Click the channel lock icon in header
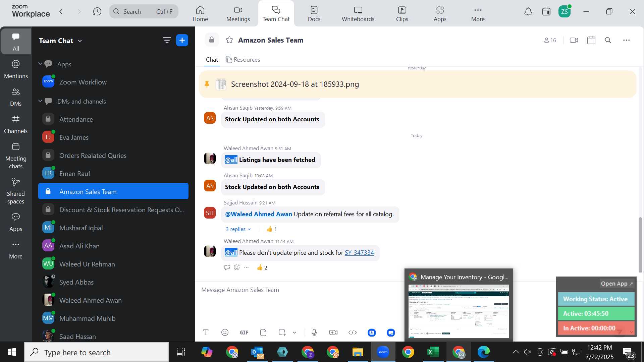644x362 pixels. [x=212, y=40]
